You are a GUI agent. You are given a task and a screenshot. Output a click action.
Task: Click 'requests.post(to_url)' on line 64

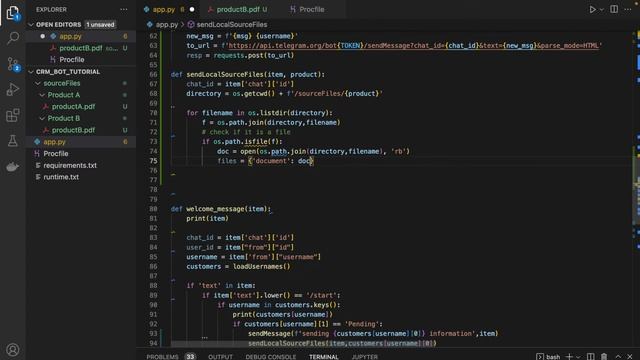tap(253, 55)
